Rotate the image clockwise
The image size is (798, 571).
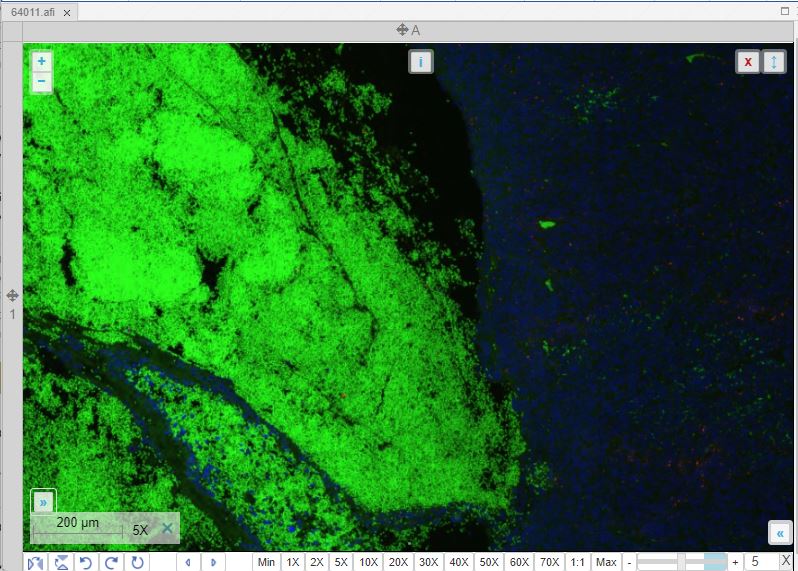[x=111, y=562]
